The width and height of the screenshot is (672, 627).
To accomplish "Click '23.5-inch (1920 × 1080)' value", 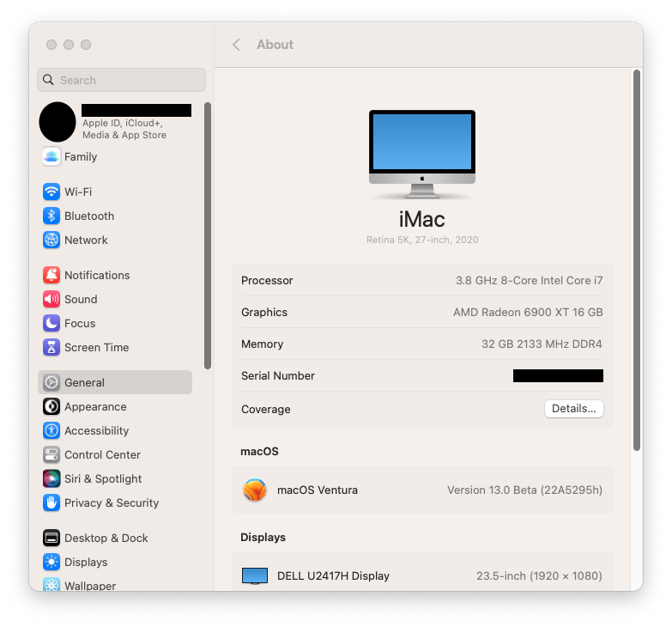I will click(539, 575).
